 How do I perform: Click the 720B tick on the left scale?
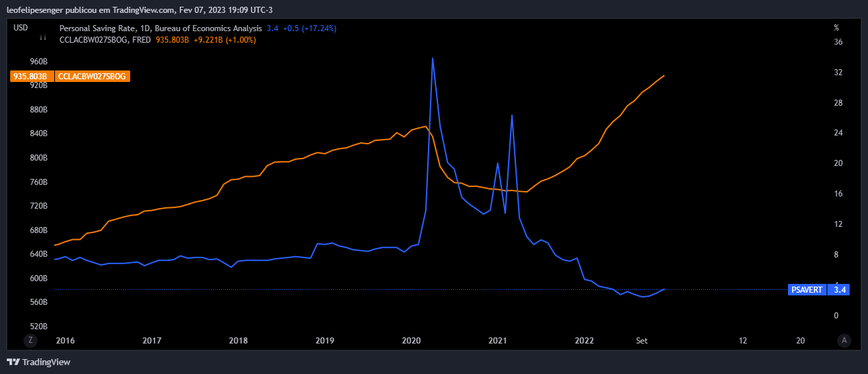(x=39, y=206)
